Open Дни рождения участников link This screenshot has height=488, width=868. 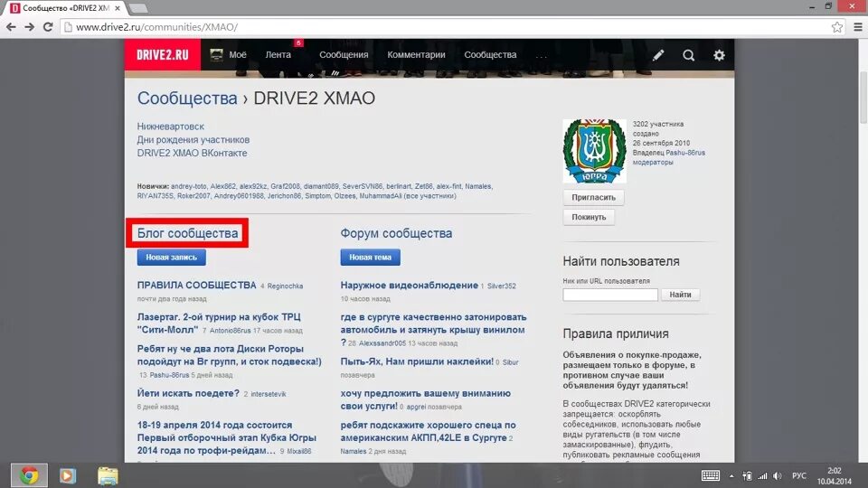pyautogui.click(x=193, y=140)
